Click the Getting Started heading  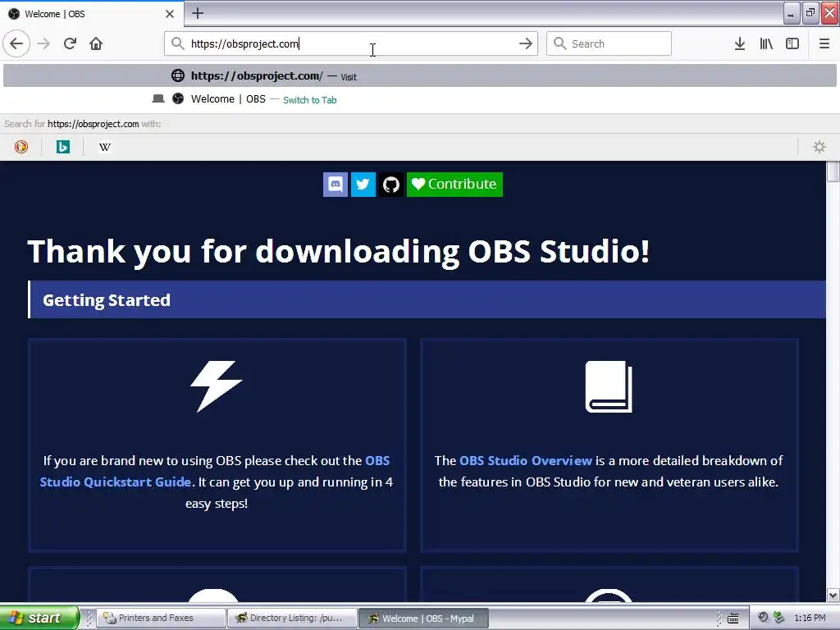click(107, 300)
